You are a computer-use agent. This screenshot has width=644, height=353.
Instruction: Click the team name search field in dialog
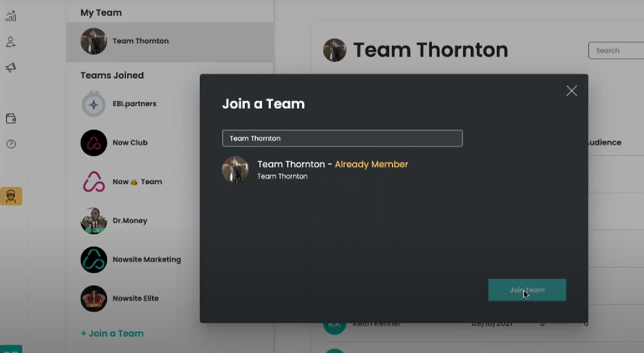342,138
